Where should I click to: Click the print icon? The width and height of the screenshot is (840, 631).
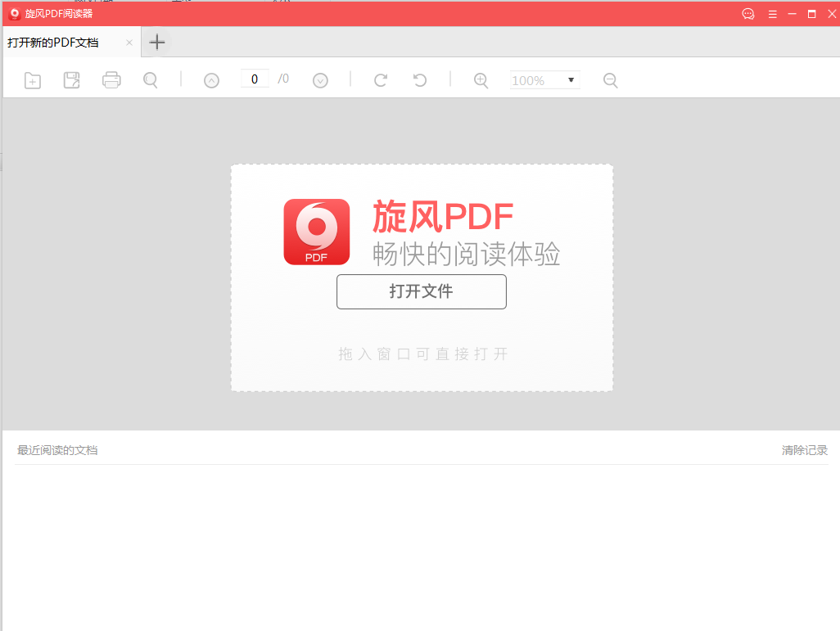111,79
